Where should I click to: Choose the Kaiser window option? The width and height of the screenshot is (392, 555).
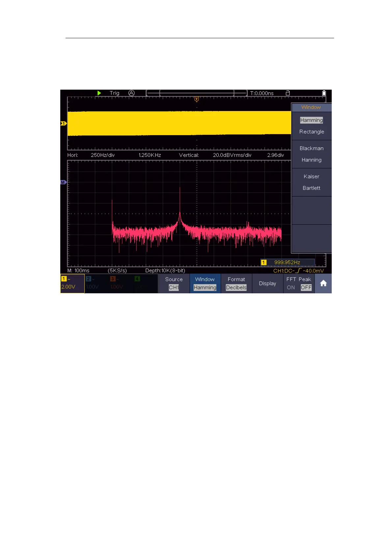312,176
